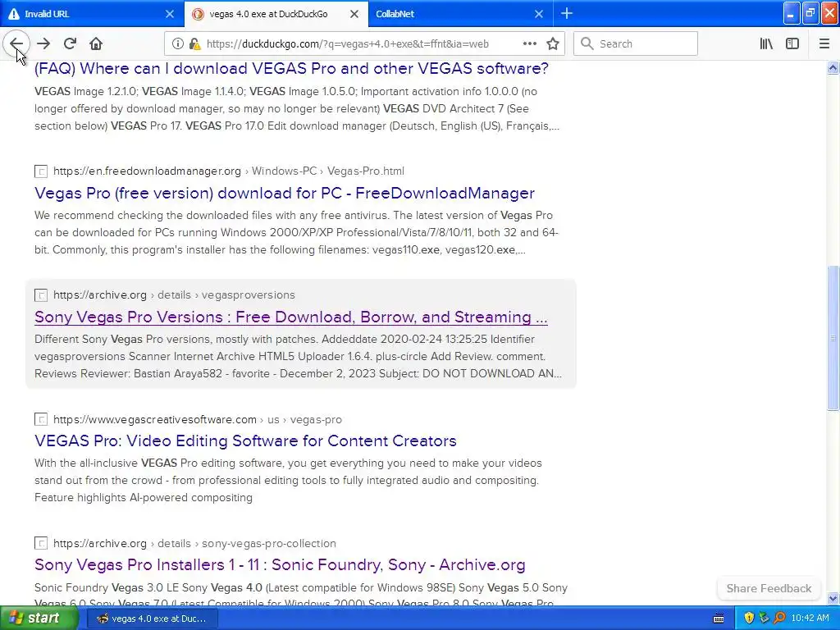Click the vegasproversions result favicon
The image size is (840, 630).
(41, 295)
